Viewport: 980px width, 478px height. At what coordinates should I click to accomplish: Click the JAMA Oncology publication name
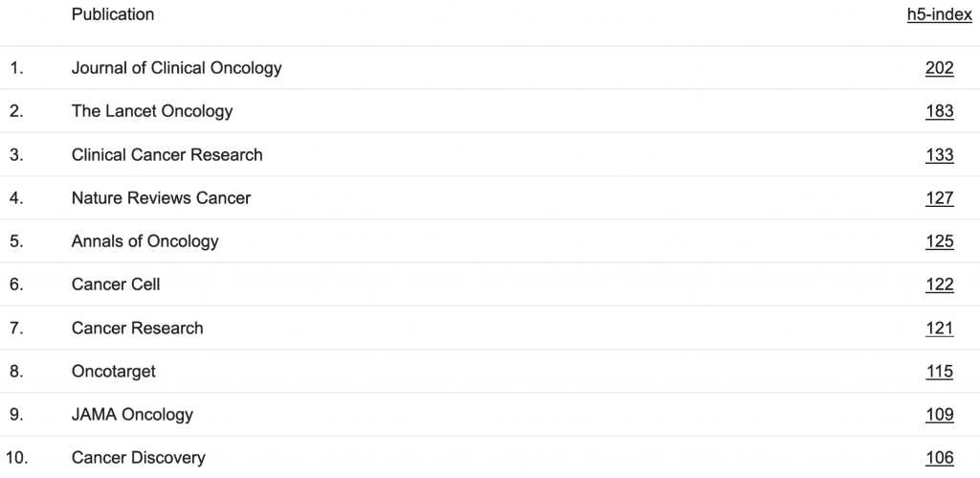point(132,415)
